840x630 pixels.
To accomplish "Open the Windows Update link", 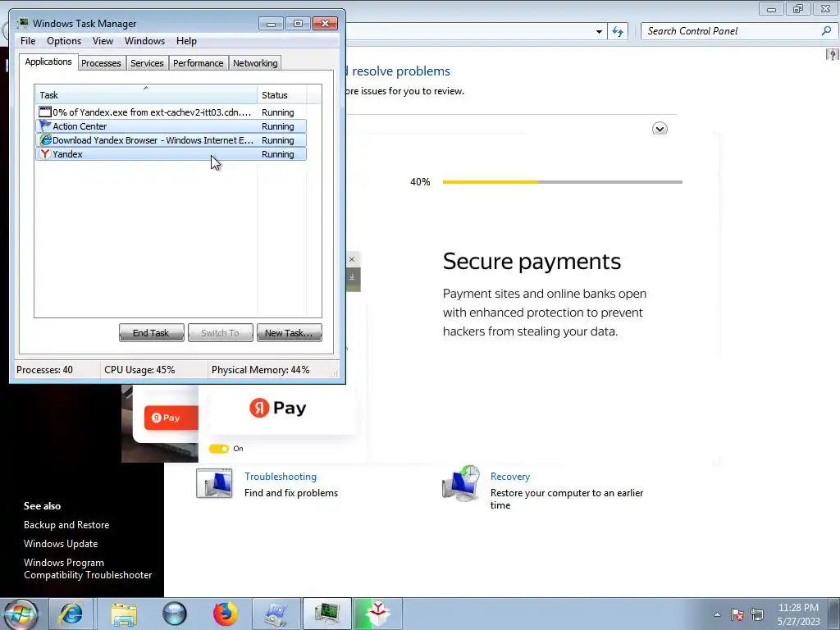I will [61, 544].
